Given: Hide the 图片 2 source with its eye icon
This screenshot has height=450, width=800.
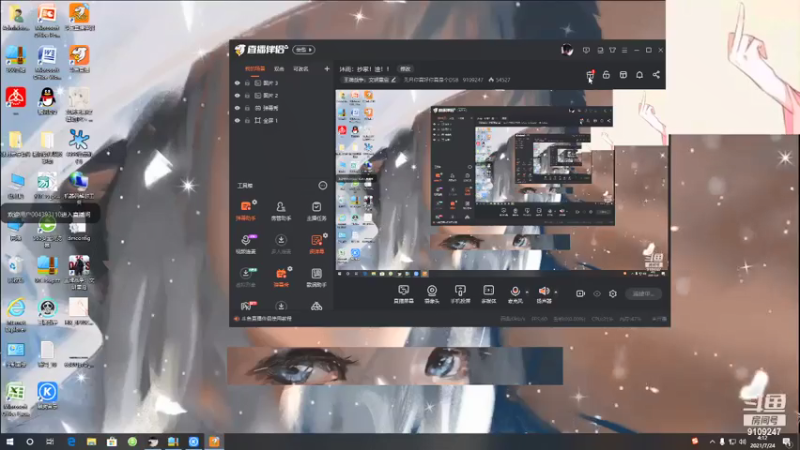Looking at the screenshot, I should pos(237,95).
